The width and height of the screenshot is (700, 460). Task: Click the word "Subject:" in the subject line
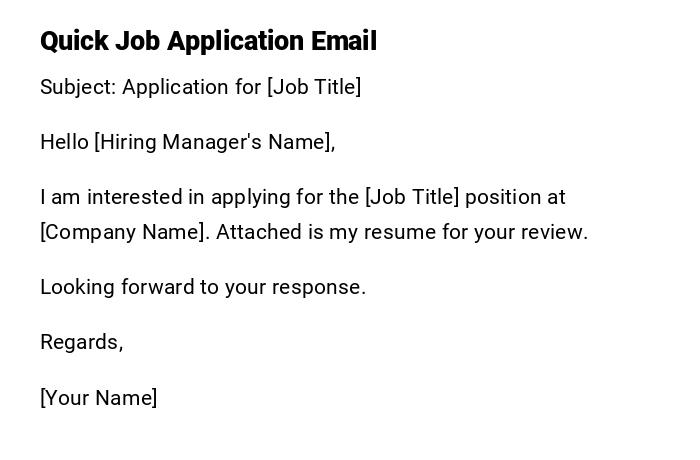(x=78, y=87)
